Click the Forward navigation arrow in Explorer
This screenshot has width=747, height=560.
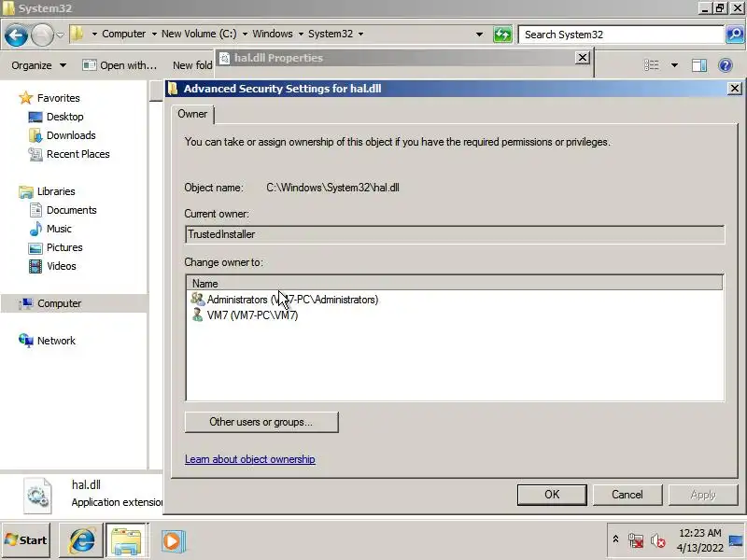(x=42, y=35)
